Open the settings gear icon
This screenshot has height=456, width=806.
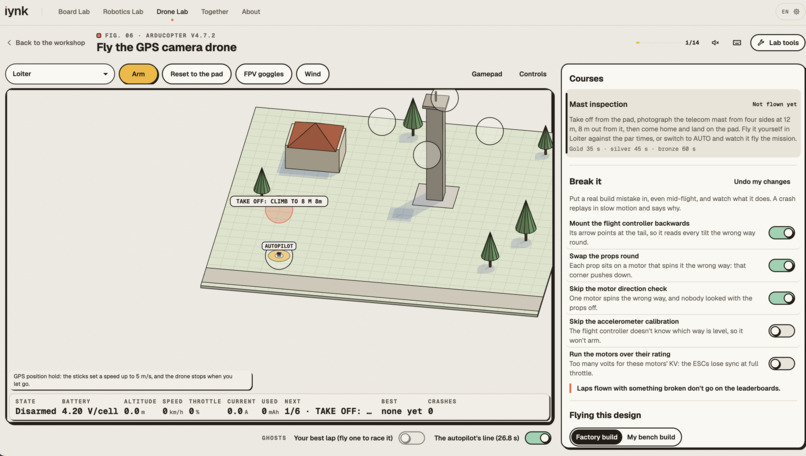796,11
